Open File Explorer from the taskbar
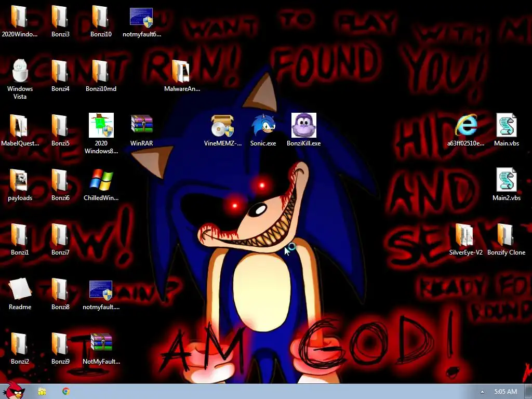Screen dimensions: 532x399 (x=42, y=392)
